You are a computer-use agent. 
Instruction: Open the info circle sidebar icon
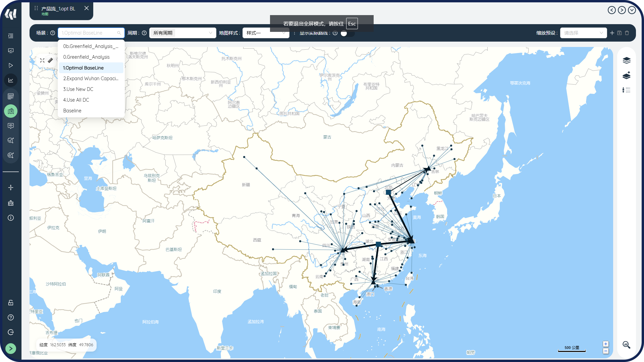coord(11,218)
